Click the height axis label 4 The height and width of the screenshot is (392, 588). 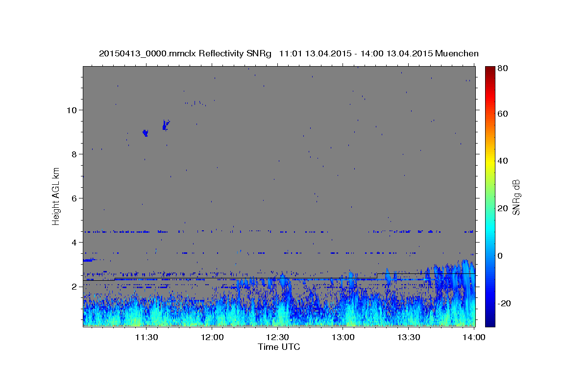point(74,243)
